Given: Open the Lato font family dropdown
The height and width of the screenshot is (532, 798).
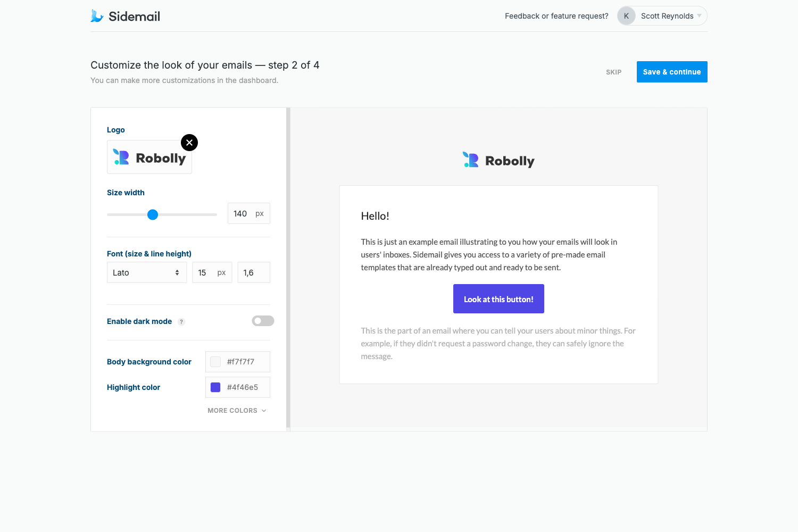Looking at the screenshot, I should click(x=147, y=272).
